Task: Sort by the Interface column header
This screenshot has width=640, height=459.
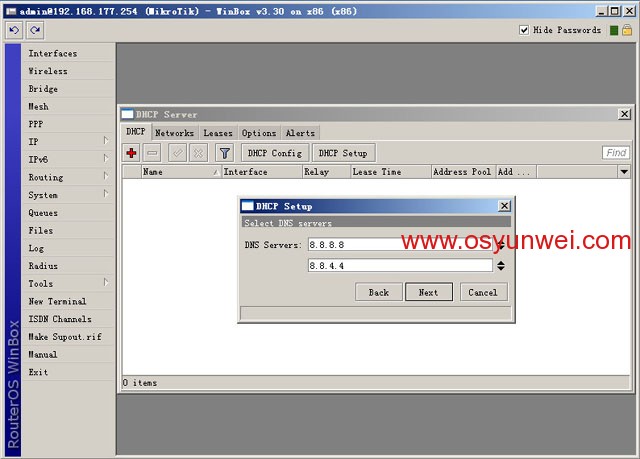Action: point(262,172)
